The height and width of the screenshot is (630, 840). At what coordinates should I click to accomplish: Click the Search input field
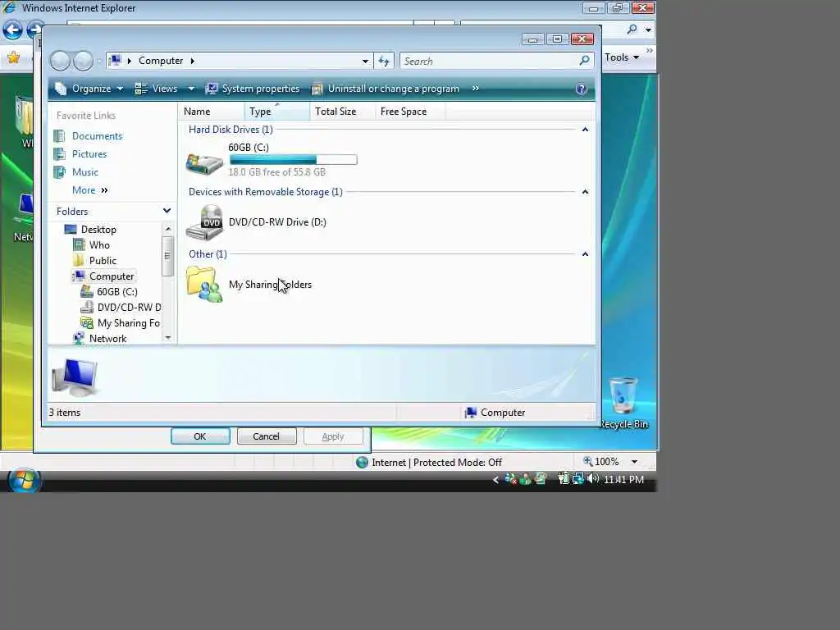pyautogui.click(x=491, y=61)
